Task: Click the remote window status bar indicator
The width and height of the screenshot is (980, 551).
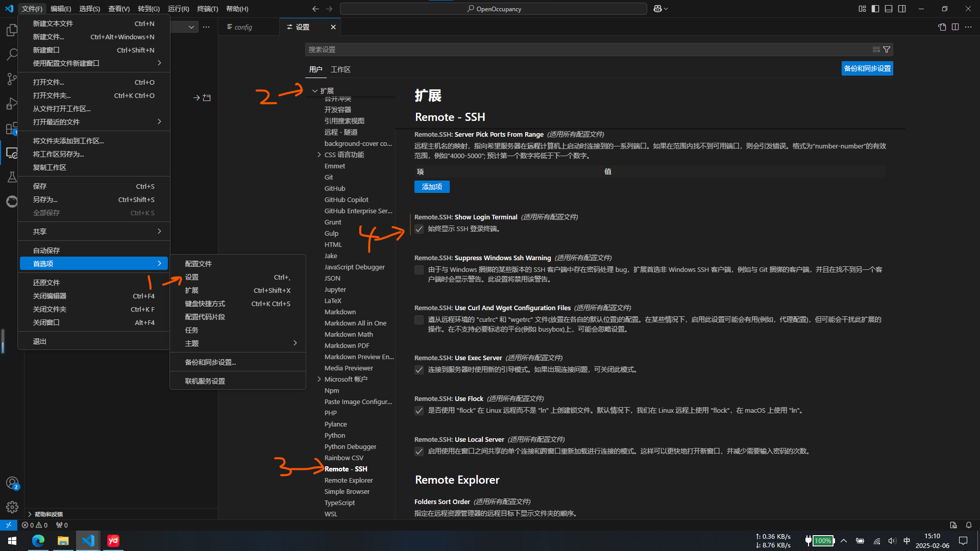Action: click(x=9, y=525)
